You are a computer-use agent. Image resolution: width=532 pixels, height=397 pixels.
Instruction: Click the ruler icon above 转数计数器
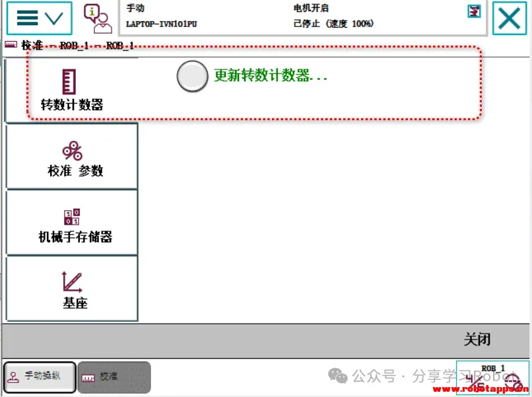(x=69, y=82)
